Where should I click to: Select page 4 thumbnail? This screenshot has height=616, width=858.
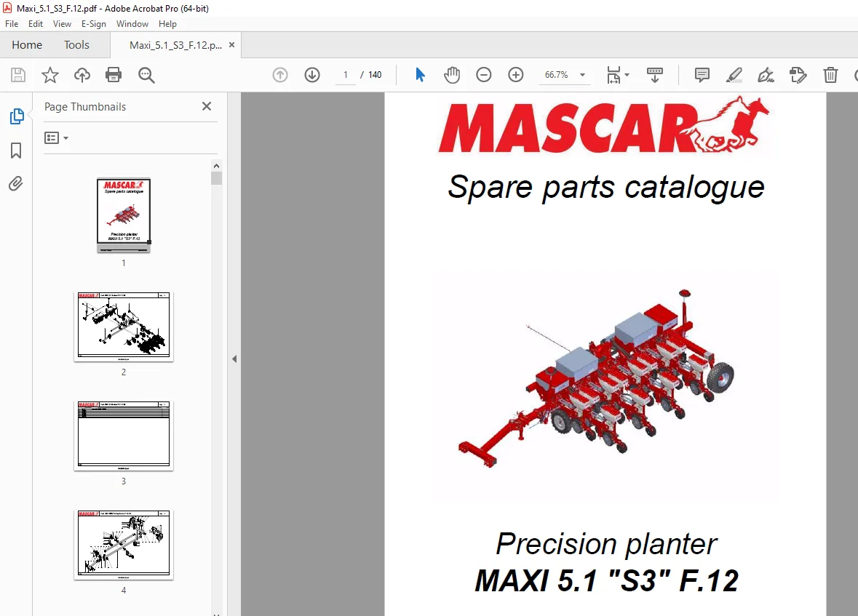(x=124, y=545)
